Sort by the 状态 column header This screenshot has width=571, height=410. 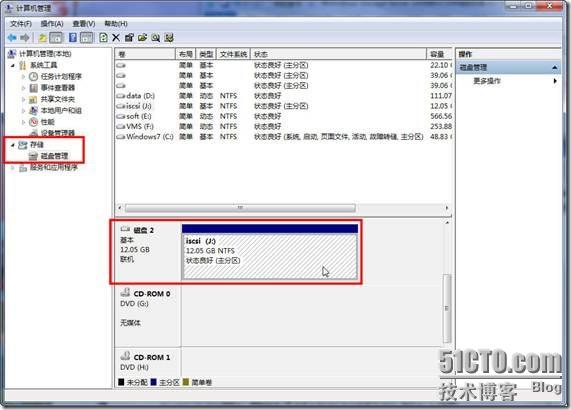338,54
